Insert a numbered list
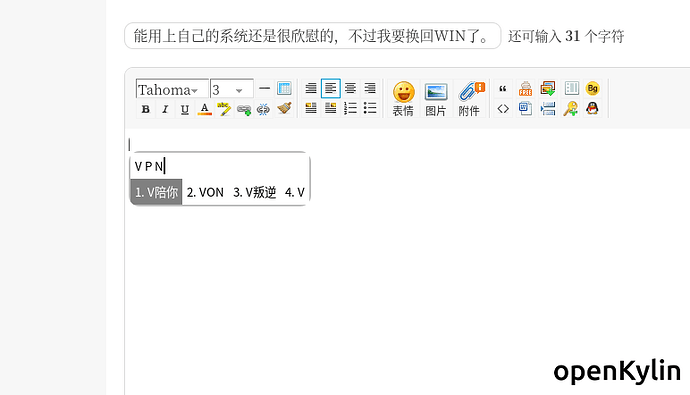The width and height of the screenshot is (690, 395). coord(350,108)
